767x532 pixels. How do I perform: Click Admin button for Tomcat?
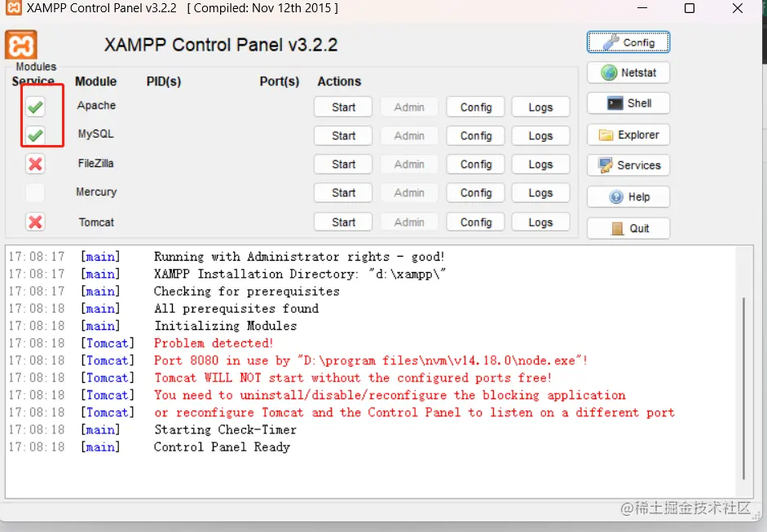click(x=409, y=222)
